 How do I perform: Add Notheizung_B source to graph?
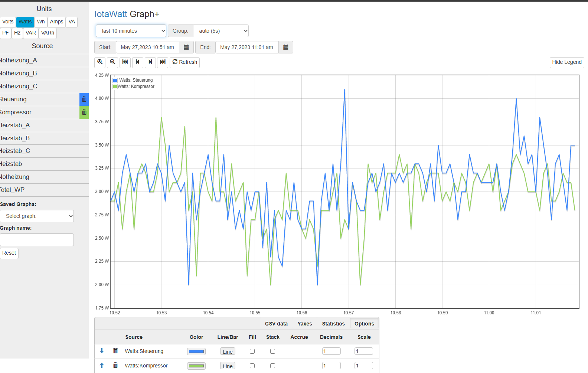[44, 73]
